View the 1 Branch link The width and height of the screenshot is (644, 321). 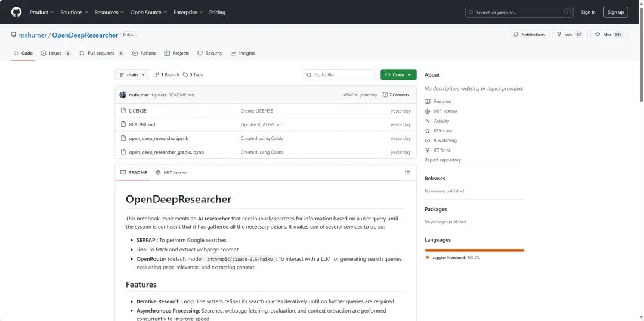pyautogui.click(x=167, y=74)
